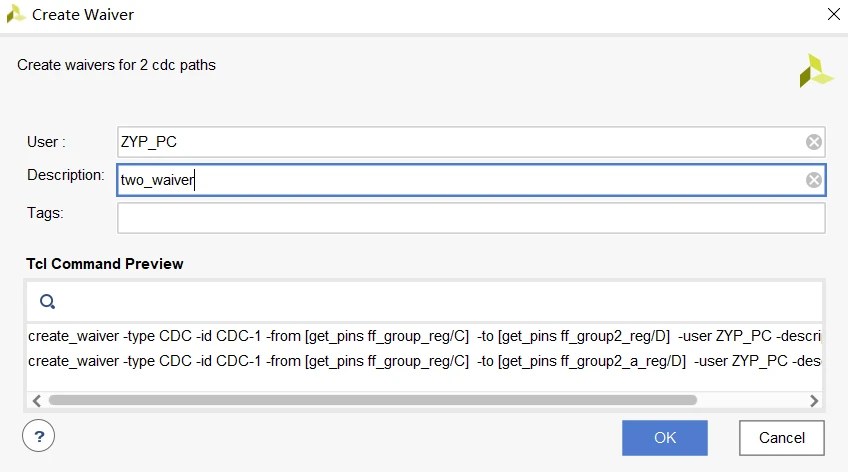The image size is (848, 472).
Task: Focus the empty Tags field
Action: [470, 217]
